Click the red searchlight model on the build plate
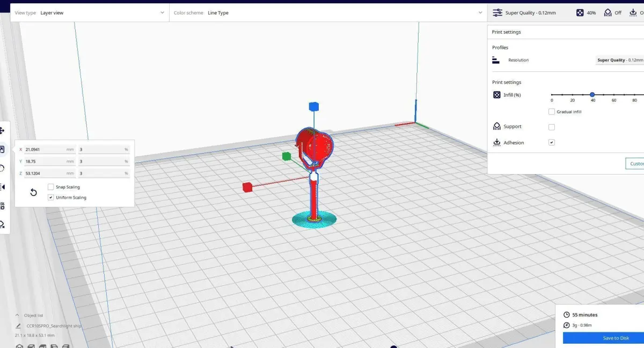Viewport: 644px width, 348px height. [x=314, y=175]
